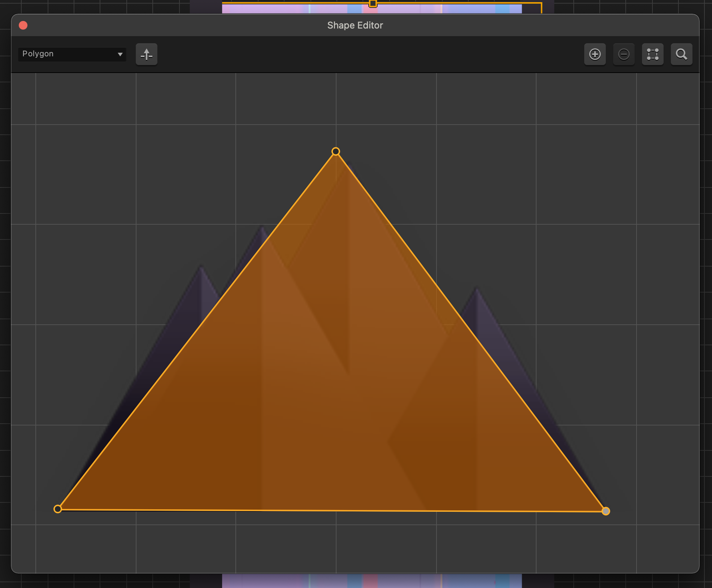
Task: Open the Polygon shape type dropdown
Action: (72, 54)
